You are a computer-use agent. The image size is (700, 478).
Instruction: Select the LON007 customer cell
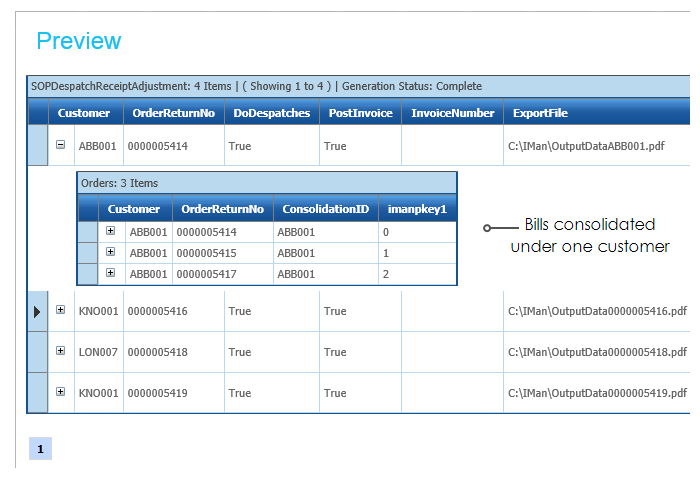coord(98,352)
